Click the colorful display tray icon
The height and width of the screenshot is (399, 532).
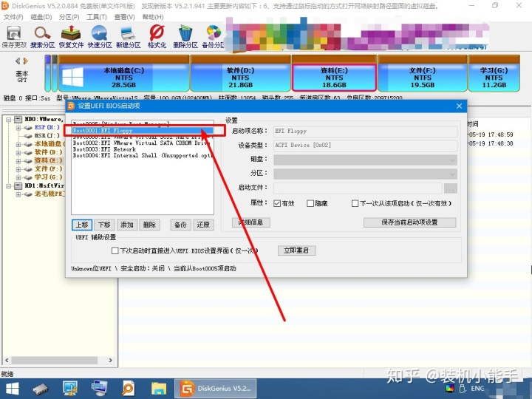[449, 389]
